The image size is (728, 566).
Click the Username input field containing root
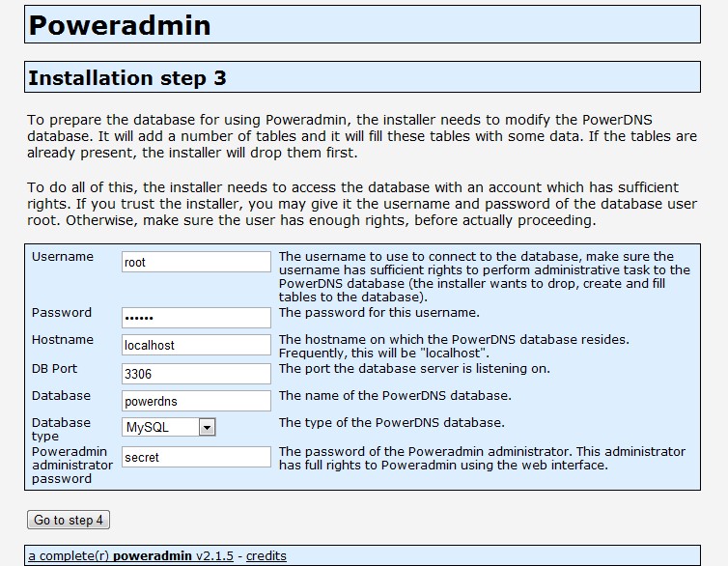pos(196,262)
